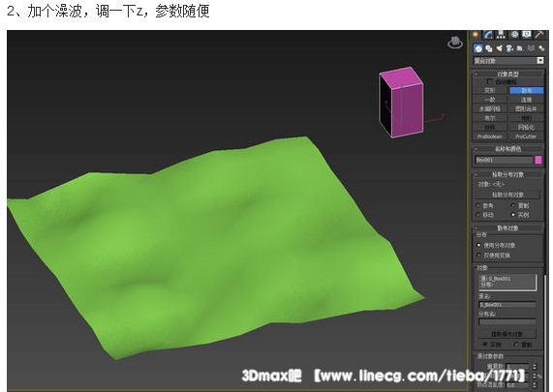Select the 复制 radio below extract button
Screen dimensions: 553x392
[516, 344]
